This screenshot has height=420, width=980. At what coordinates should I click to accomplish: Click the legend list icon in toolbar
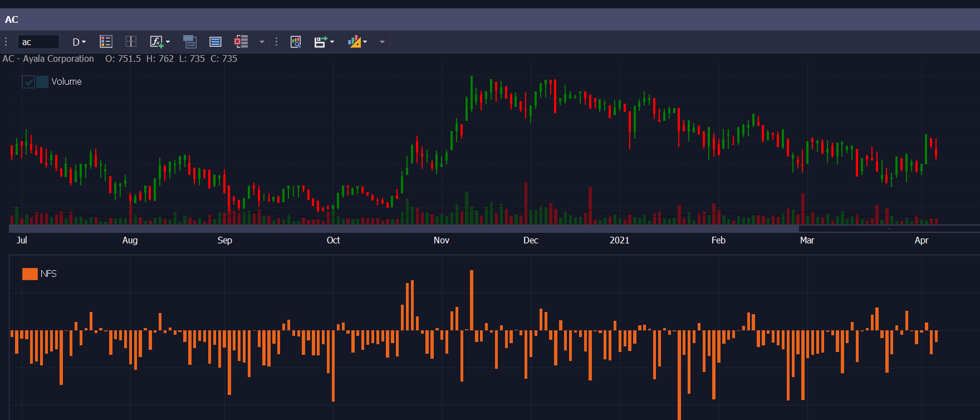coord(106,42)
